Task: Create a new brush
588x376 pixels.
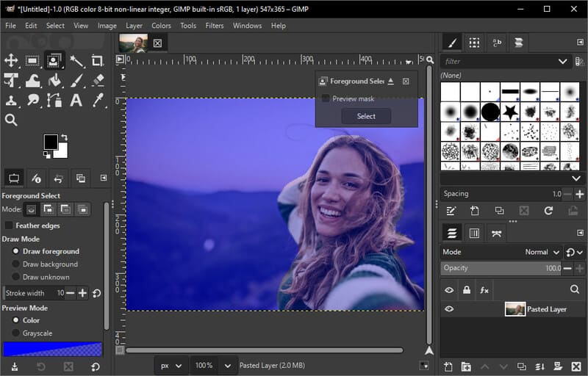Action: coord(474,211)
